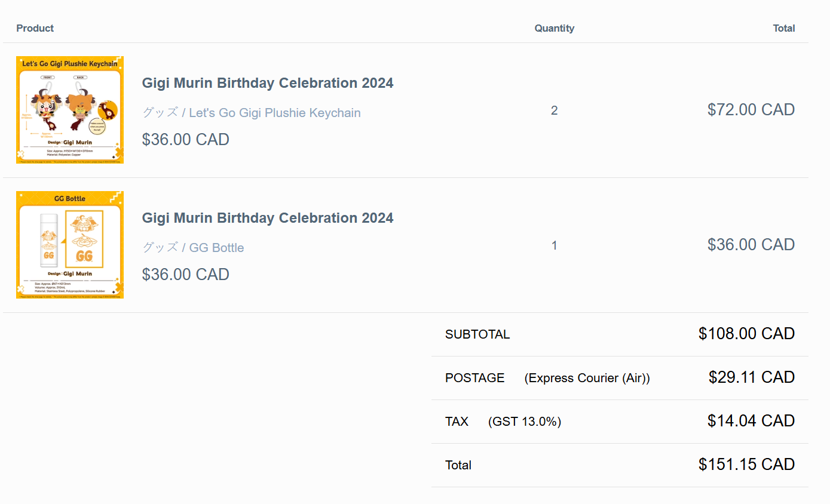Screen dimensions: 830x504
Task: Click quantity 1 in the GG Bottle row
Action: coord(554,245)
